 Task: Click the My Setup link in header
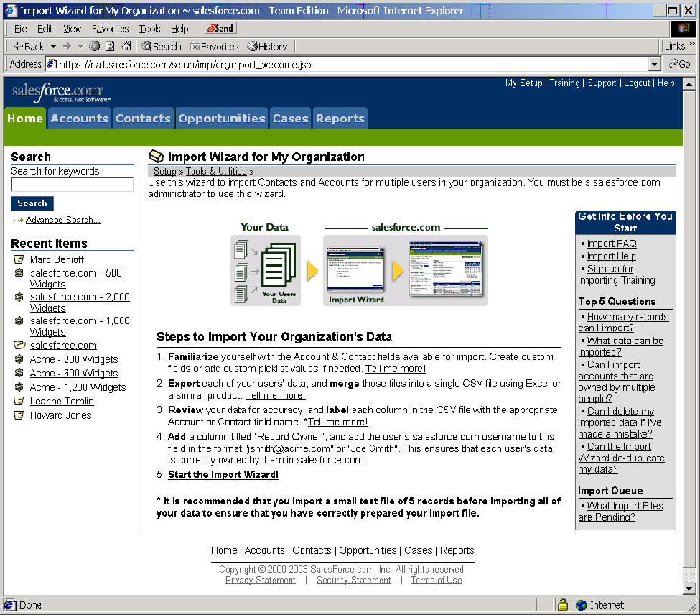523,83
